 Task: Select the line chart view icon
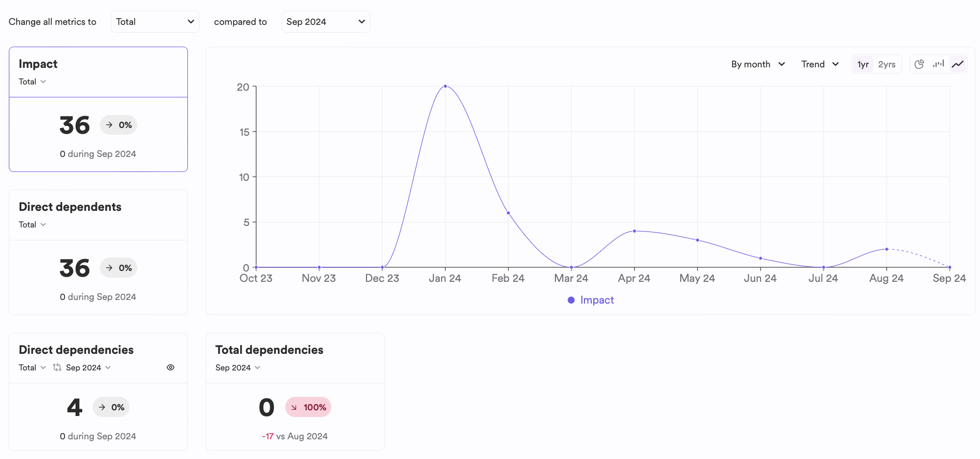[x=958, y=64]
